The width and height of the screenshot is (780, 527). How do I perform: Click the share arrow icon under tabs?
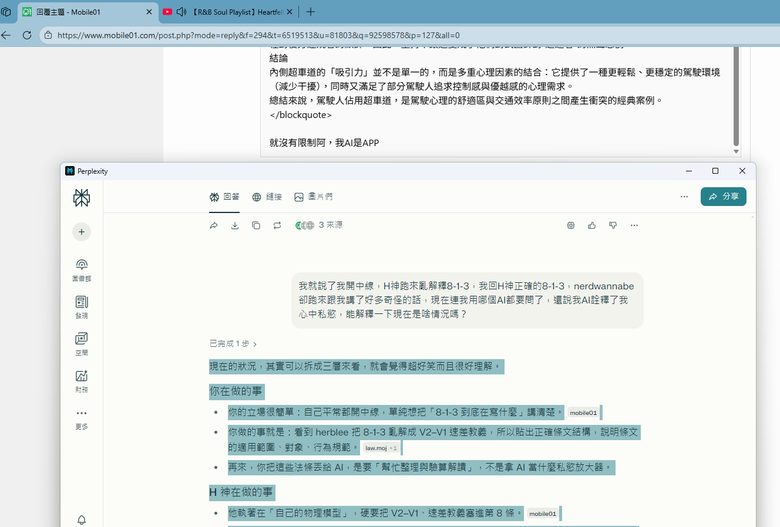(213, 225)
